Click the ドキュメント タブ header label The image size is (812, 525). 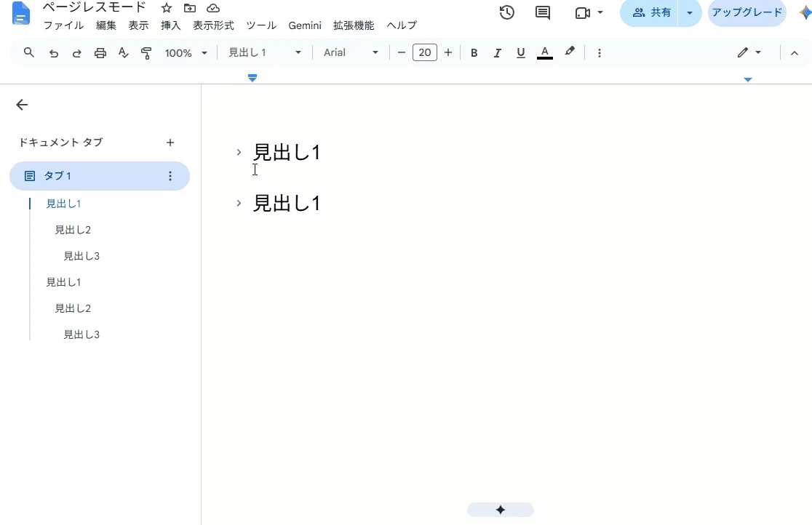pyautogui.click(x=60, y=143)
